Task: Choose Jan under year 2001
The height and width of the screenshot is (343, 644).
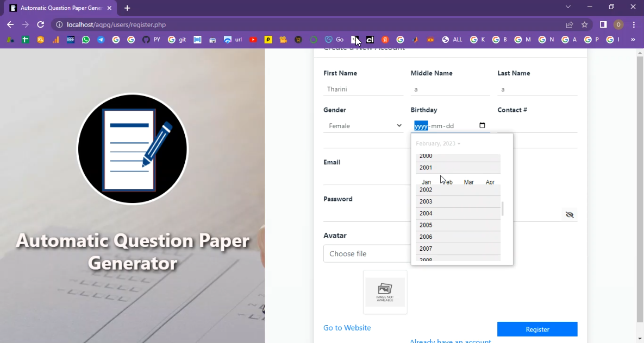Action: [x=426, y=182]
